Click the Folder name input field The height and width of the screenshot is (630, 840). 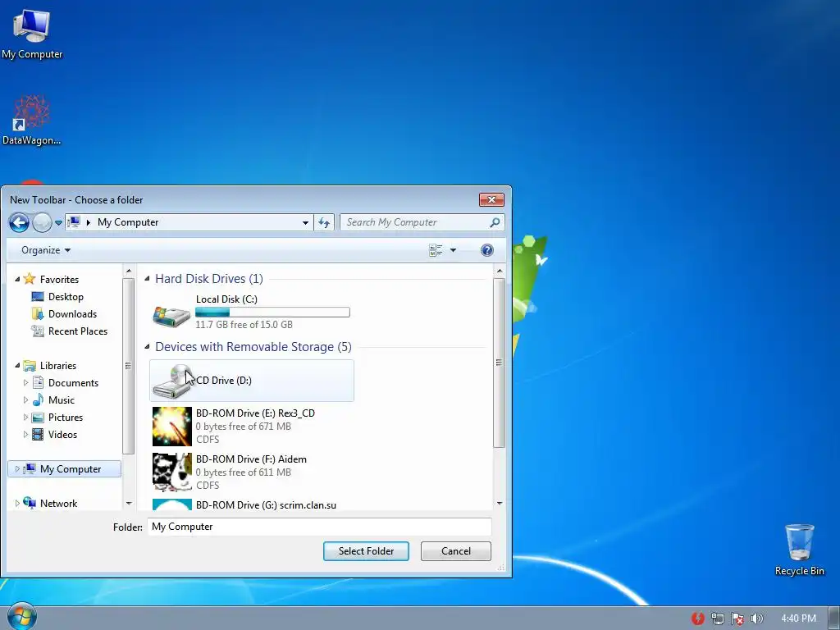coord(319,527)
